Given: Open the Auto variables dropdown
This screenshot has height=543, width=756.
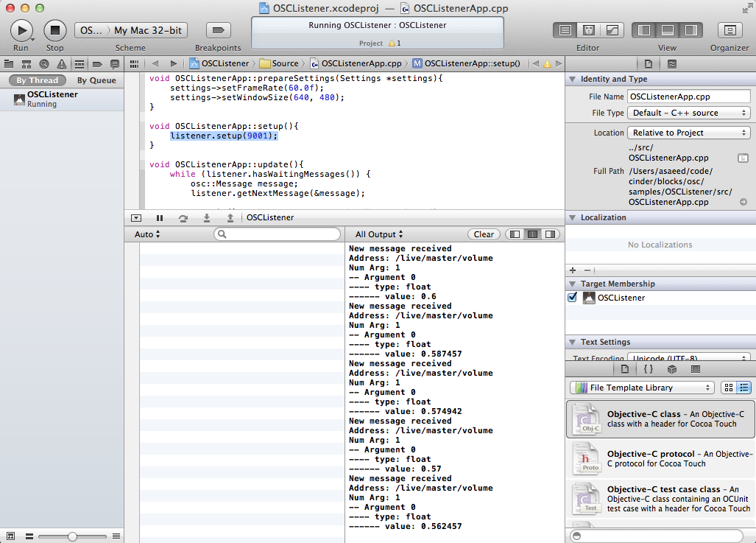Looking at the screenshot, I should click(x=147, y=234).
